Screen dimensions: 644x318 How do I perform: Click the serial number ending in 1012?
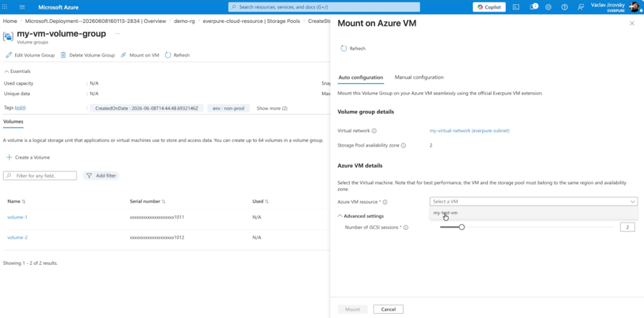pyautogui.click(x=157, y=238)
